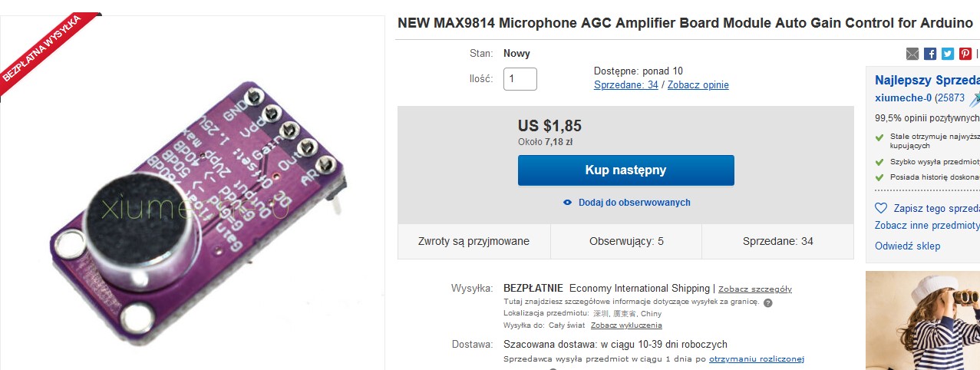
Task: Open shipping details "Zobacz szczegóły"
Action: (x=755, y=289)
